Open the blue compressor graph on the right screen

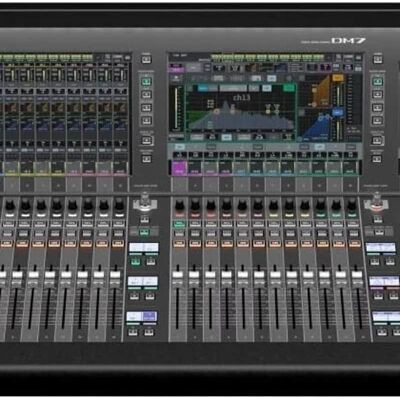(317, 128)
